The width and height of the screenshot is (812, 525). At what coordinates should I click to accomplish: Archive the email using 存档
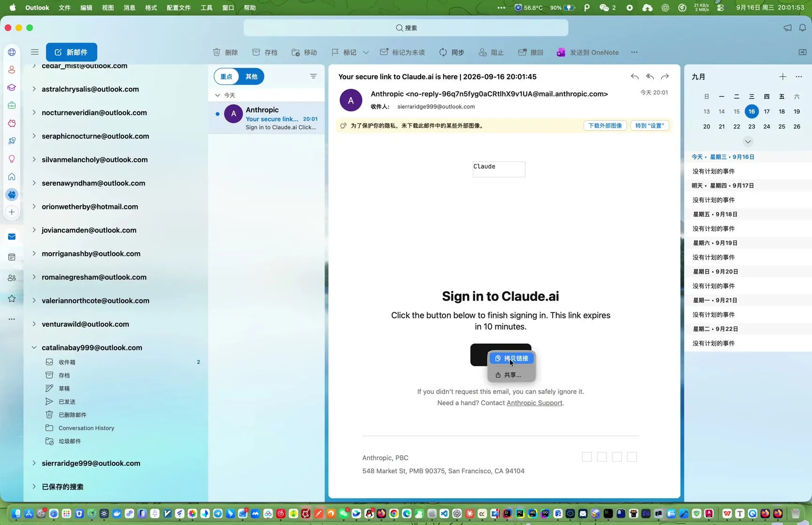coord(265,52)
